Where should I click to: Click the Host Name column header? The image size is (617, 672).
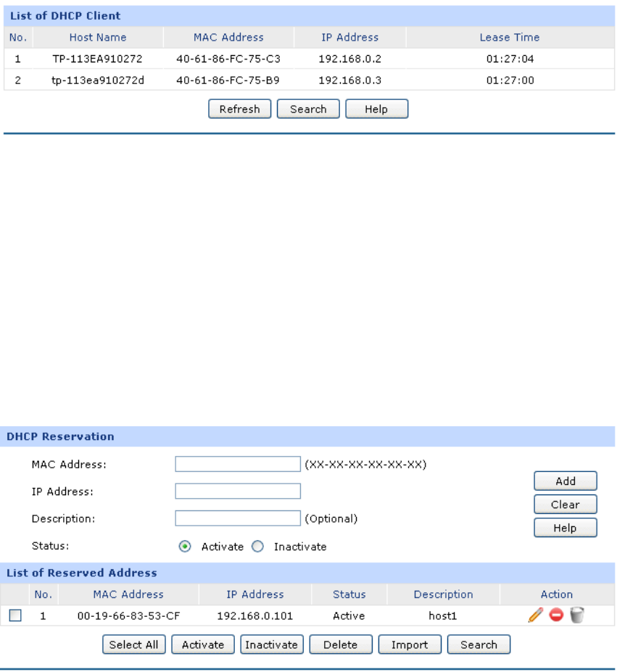(x=98, y=37)
